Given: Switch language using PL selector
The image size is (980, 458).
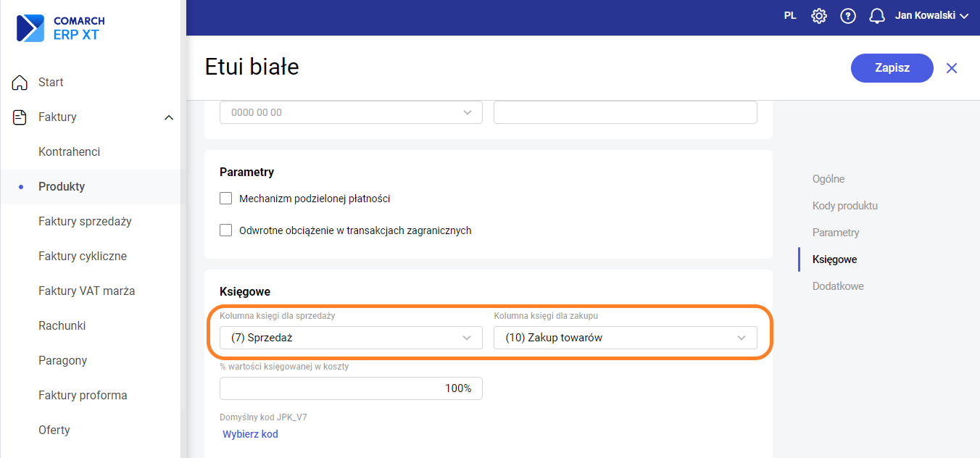Looking at the screenshot, I should pyautogui.click(x=790, y=16).
